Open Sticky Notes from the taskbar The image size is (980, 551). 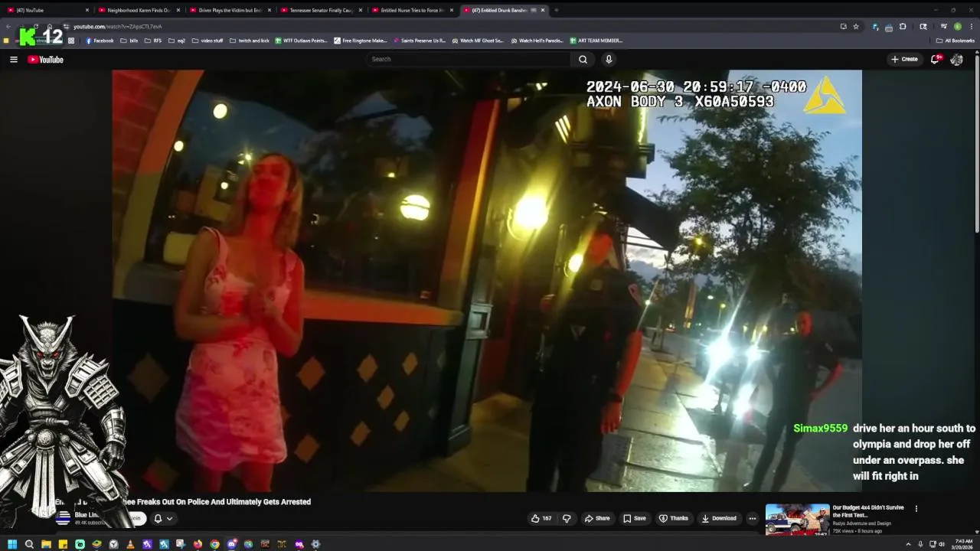[63, 544]
